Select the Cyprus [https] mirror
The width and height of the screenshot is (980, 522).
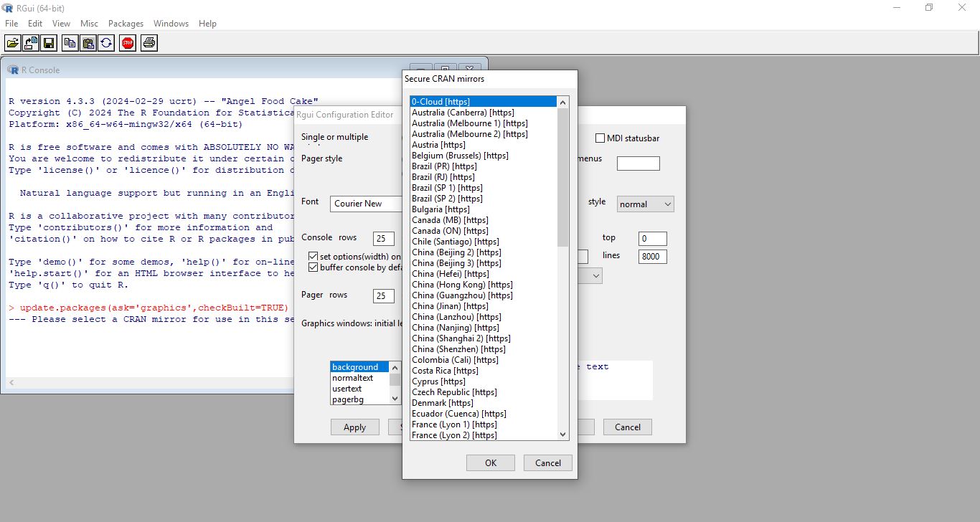click(484, 381)
